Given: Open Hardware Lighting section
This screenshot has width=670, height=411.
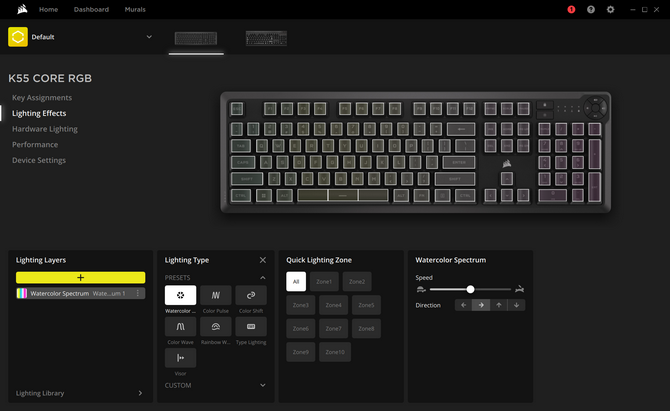Looking at the screenshot, I should (45, 129).
